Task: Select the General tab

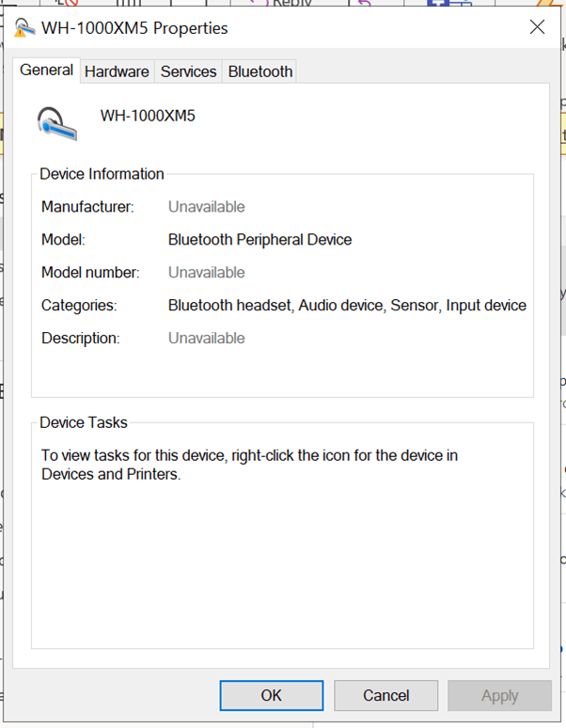Action: tap(46, 71)
